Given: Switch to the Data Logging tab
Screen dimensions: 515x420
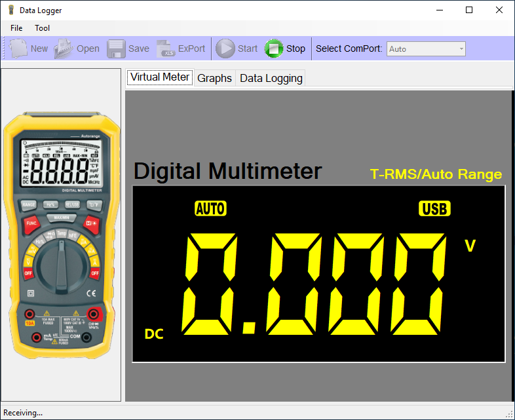Looking at the screenshot, I should [x=271, y=78].
